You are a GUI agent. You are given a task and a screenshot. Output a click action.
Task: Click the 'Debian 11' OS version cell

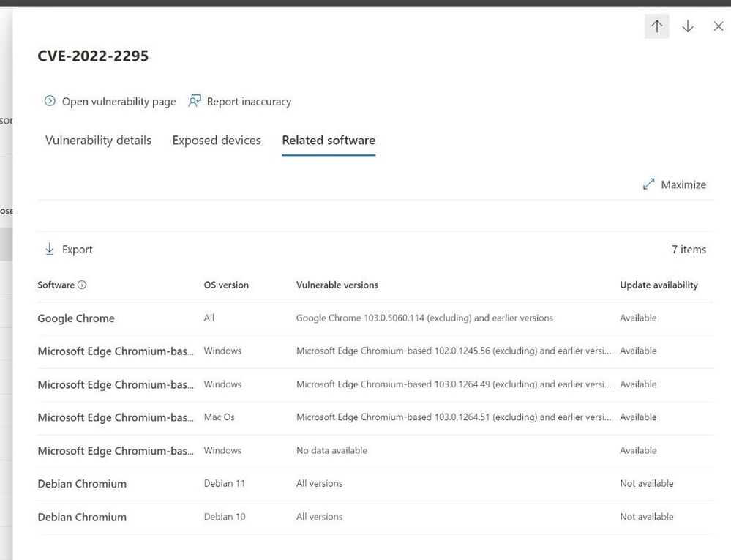tap(224, 483)
